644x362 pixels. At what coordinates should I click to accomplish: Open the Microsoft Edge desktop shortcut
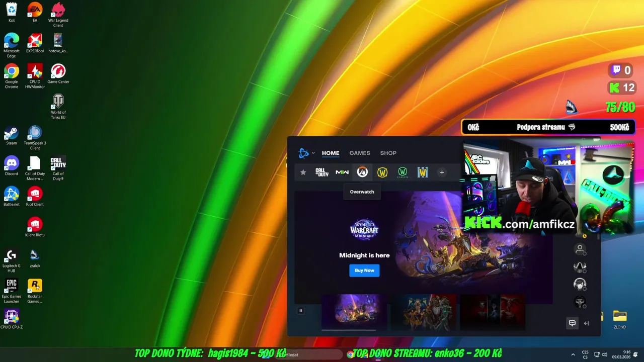tap(12, 46)
